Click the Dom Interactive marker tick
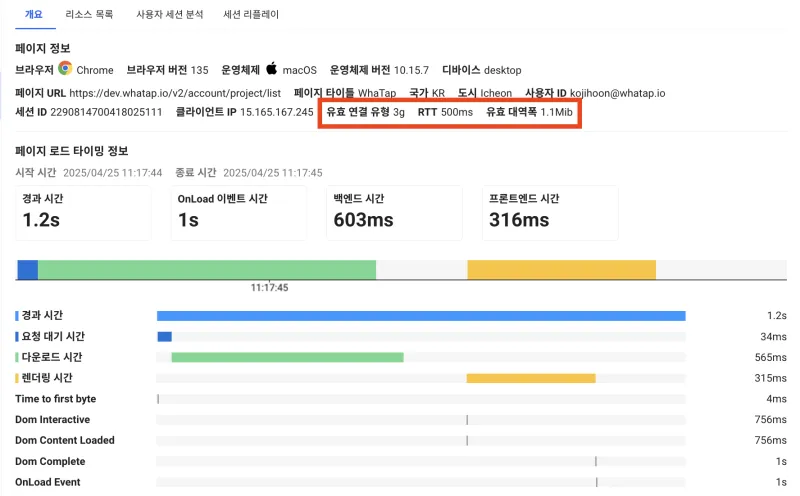This screenshot has height=496, width=800. pyautogui.click(x=467, y=419)
